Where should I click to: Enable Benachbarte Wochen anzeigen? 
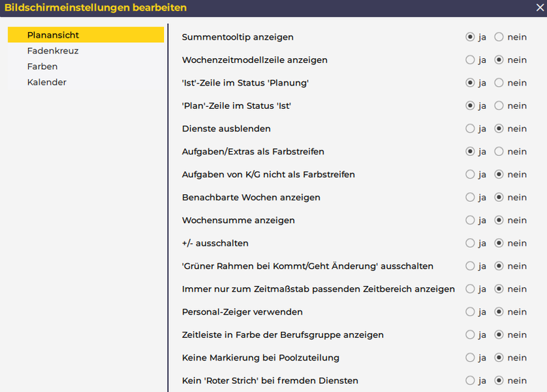coord(470,197)
